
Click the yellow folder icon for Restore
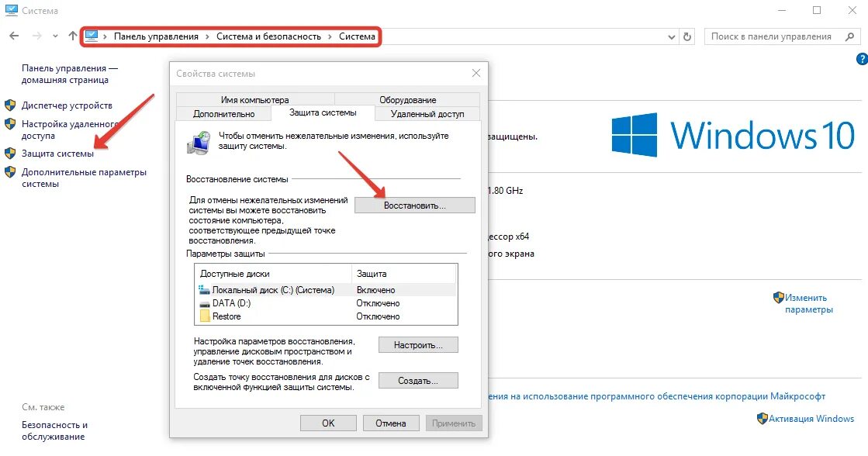tap(205, 316)
